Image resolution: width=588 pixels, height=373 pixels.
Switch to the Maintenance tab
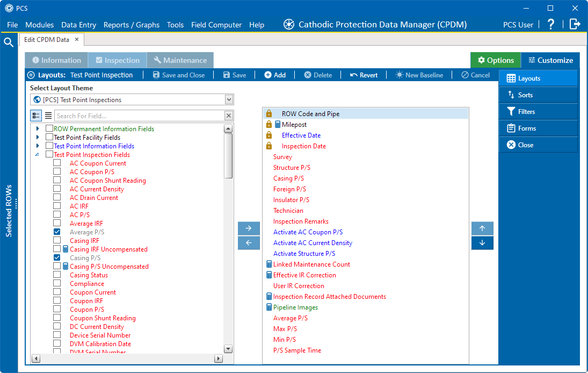click(x=180, y=60)
